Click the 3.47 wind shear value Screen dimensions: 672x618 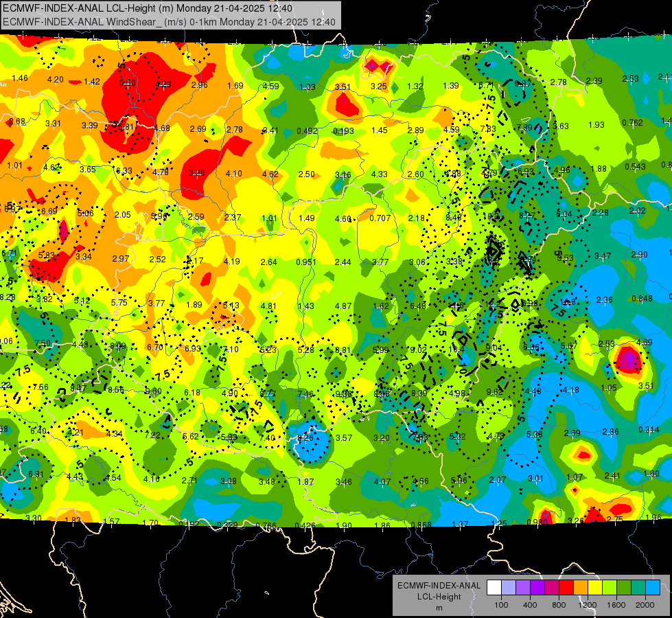(603, 256)
